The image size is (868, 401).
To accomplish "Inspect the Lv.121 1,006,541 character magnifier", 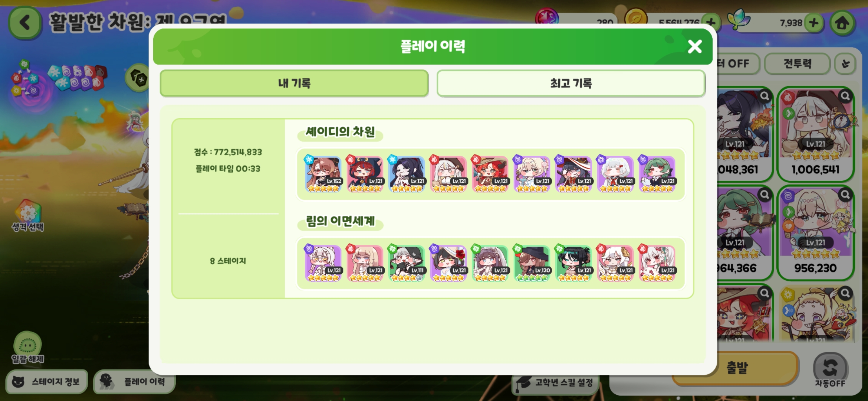I will coord(845,96).
